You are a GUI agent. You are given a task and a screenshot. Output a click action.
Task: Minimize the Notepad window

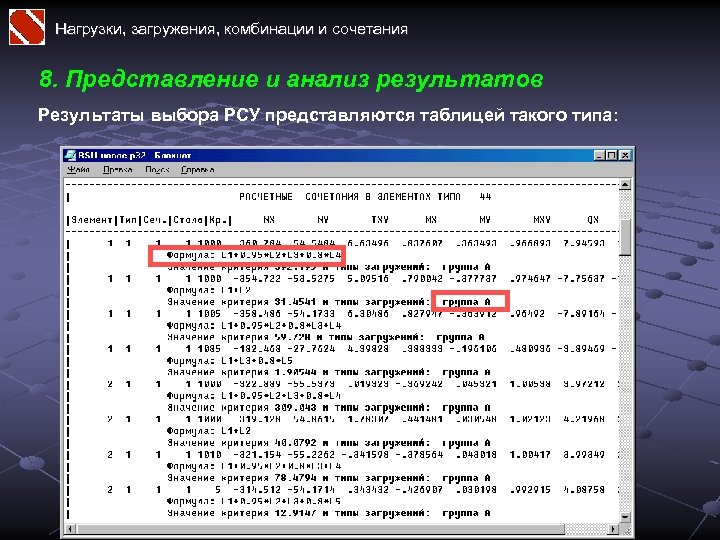pyautogui.click(x=599, y=155)
